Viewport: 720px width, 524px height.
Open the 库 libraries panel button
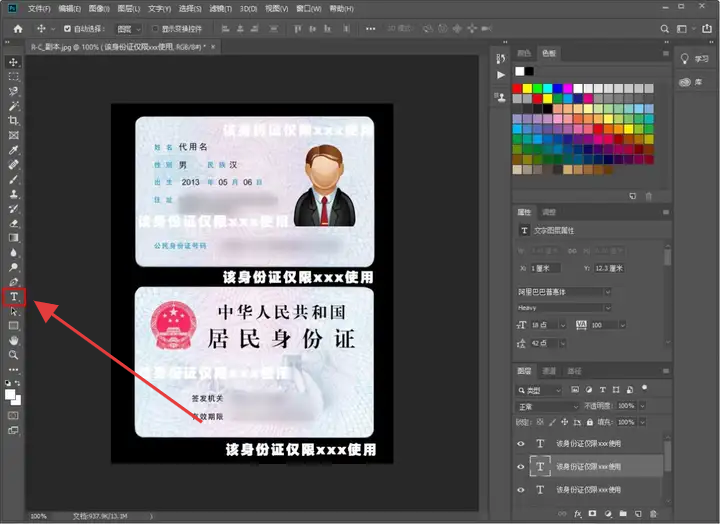pos(692,82)
